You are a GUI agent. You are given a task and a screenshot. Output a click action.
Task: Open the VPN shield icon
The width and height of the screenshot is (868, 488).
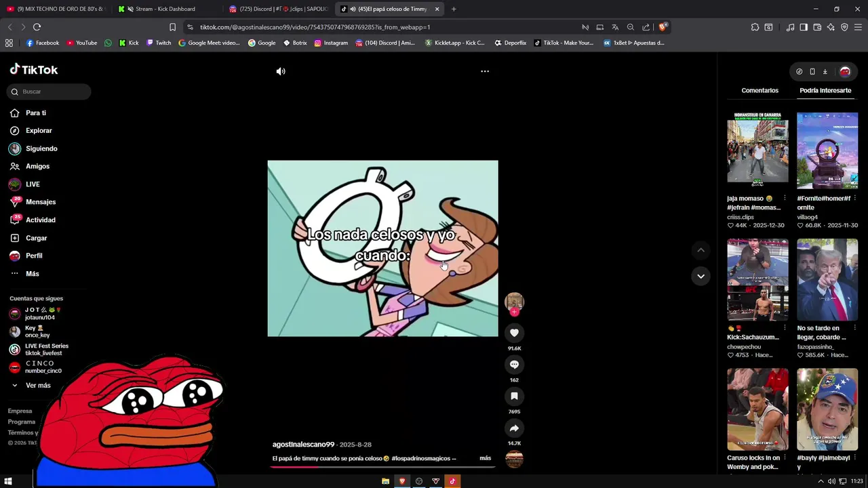point(844,27)
